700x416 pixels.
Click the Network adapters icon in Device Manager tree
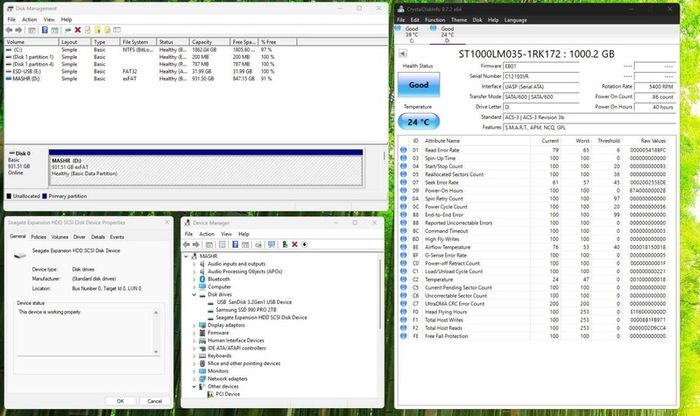point(202,379)
